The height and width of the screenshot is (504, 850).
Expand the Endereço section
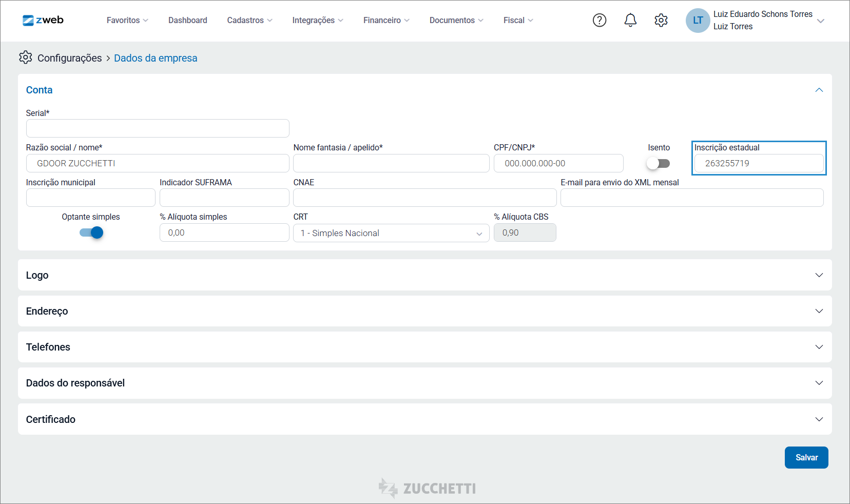click(x=425, y=311)
